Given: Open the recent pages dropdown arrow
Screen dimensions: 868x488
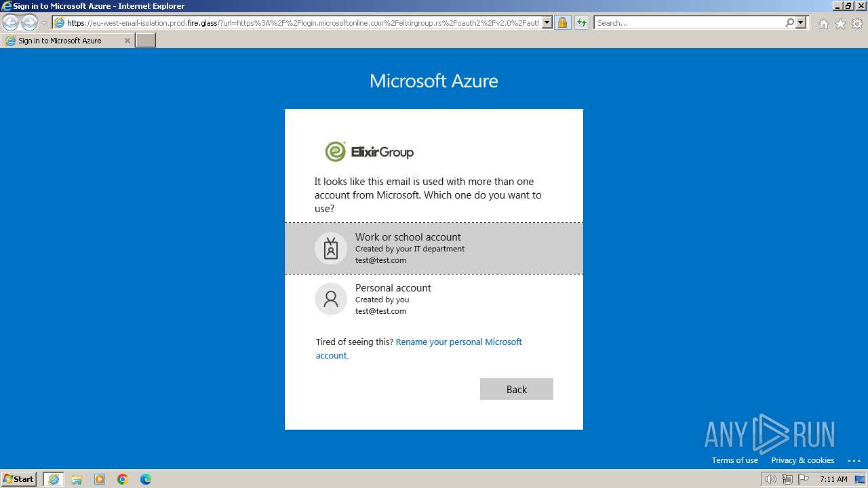Looking at the screenshot, I should tap(45, 23).
